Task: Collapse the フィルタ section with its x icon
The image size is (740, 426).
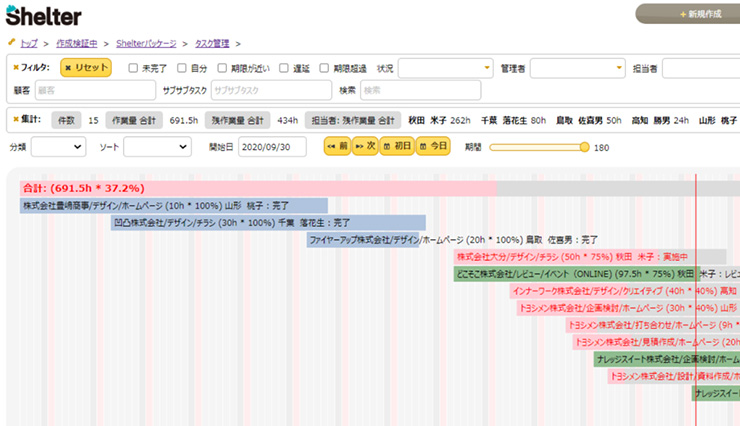Action: tap(16, 67)
